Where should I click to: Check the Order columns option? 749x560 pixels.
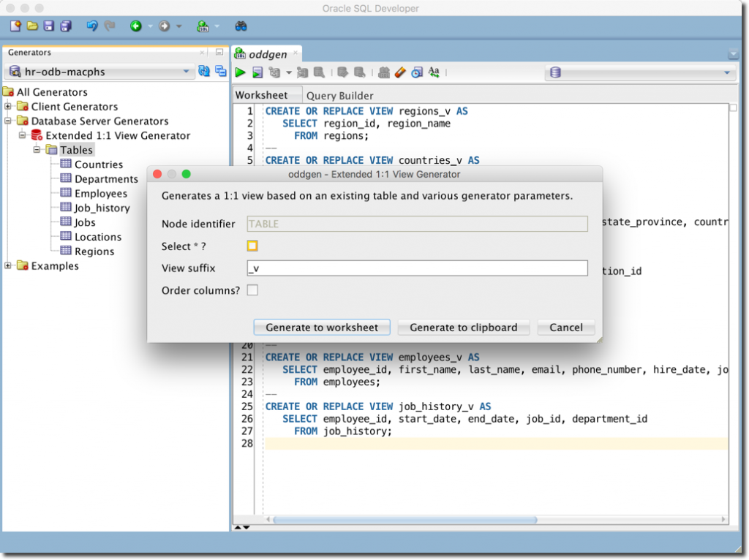coord(252,290)
